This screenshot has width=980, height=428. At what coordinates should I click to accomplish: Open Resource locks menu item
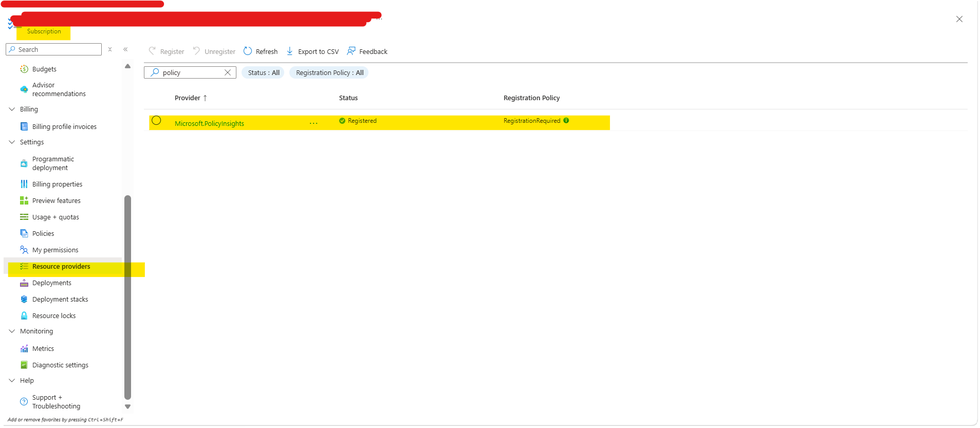54,315
